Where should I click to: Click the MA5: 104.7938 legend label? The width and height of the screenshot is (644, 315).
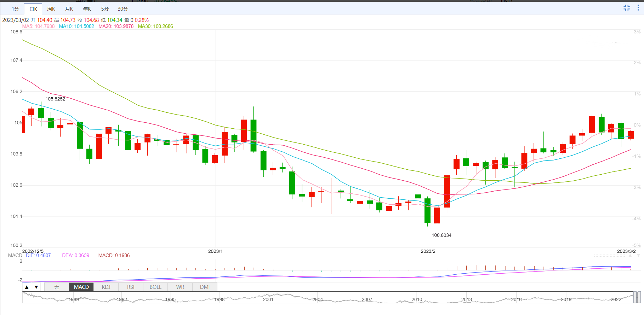38,26
